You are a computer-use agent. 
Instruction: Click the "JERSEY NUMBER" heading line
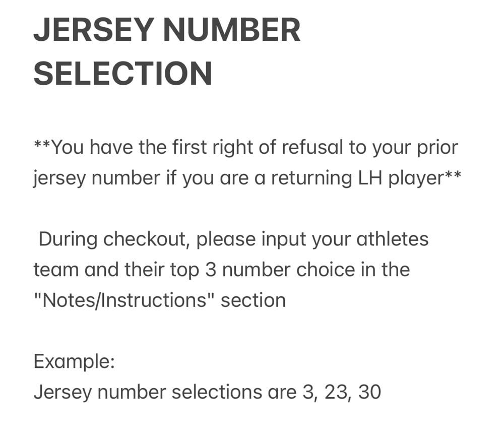click(167, 30)
